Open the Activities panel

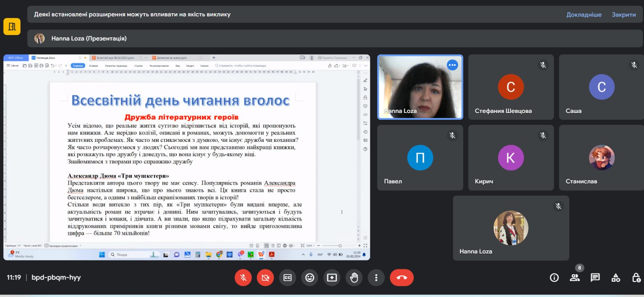click(615, 278)
